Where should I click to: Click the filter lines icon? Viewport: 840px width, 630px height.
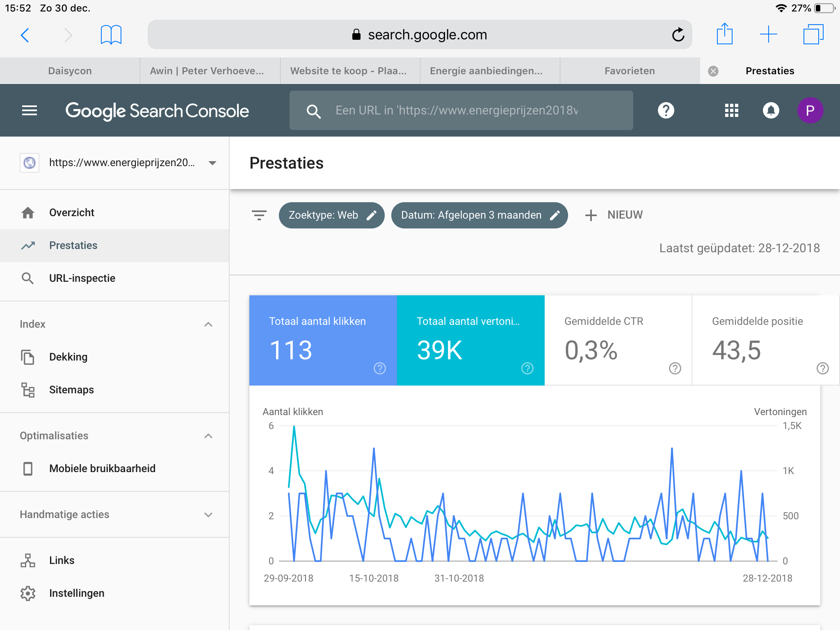pos(259,215)
